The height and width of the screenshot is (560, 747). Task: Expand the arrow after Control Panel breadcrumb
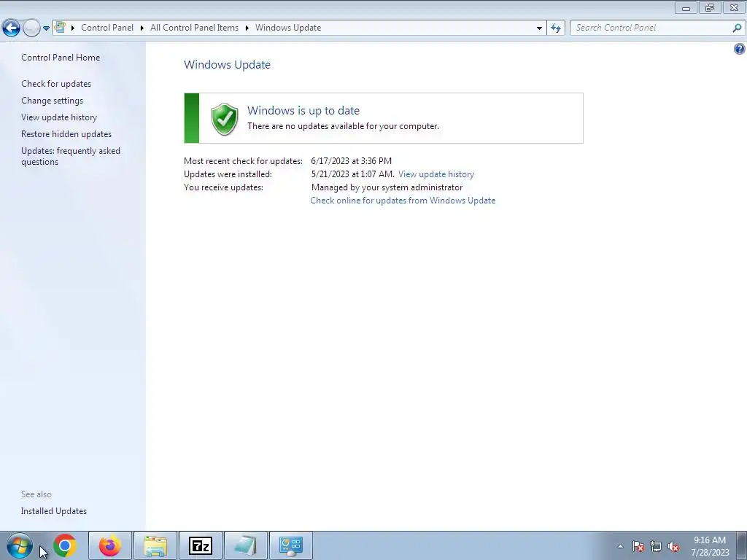(142, 28)
